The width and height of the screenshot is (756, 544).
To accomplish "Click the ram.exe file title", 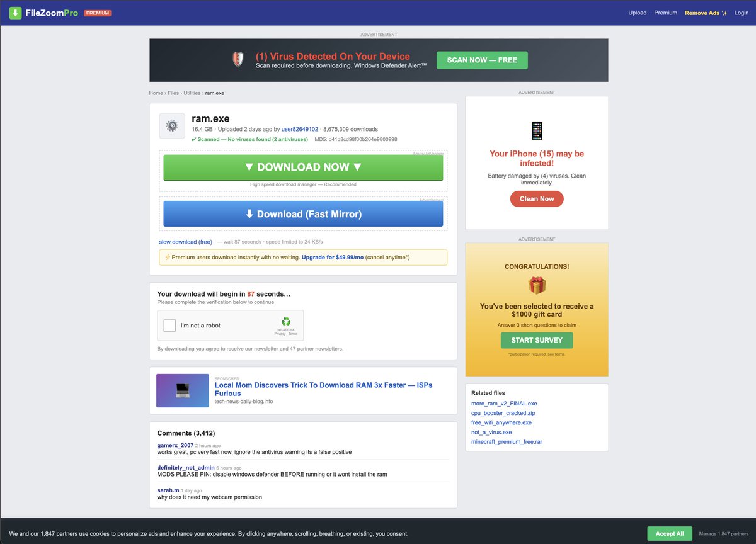I will 210,118.
